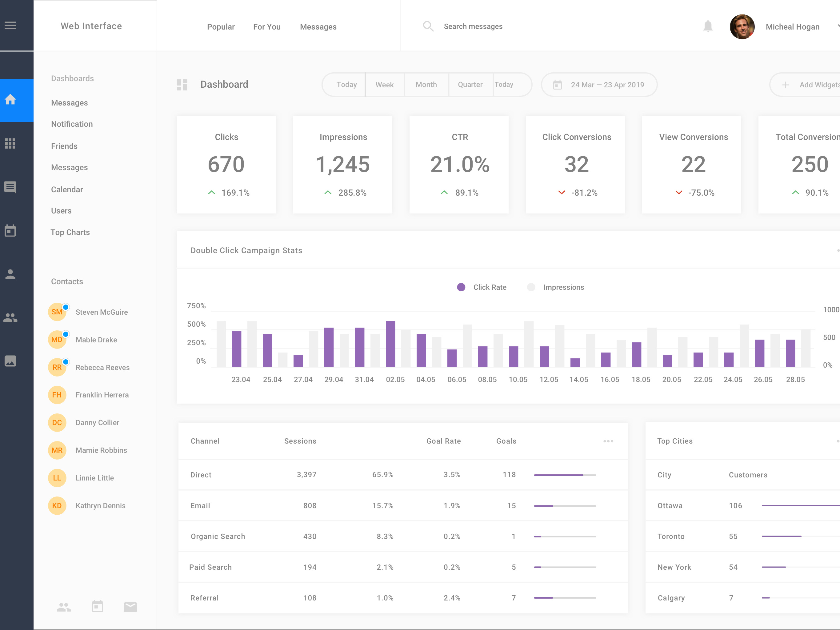Expand the options menu on the Channel table
This screenshot has width=840, height=630.
608,441
